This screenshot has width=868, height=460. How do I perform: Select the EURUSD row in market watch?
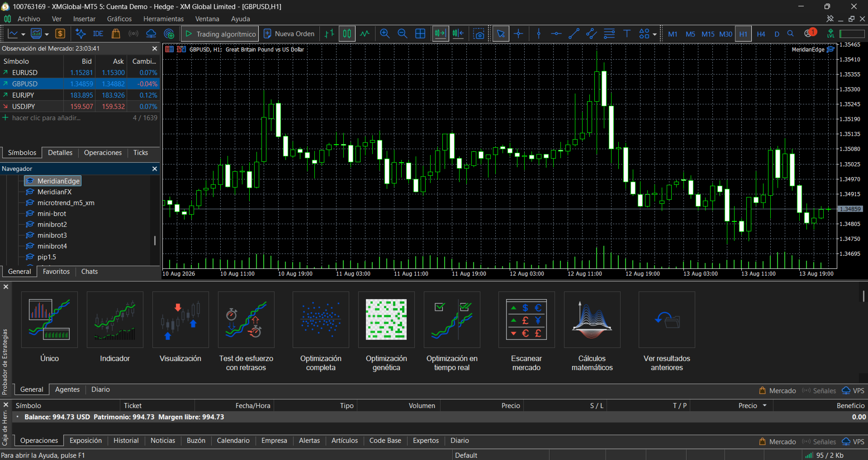(x=80, y=72)
